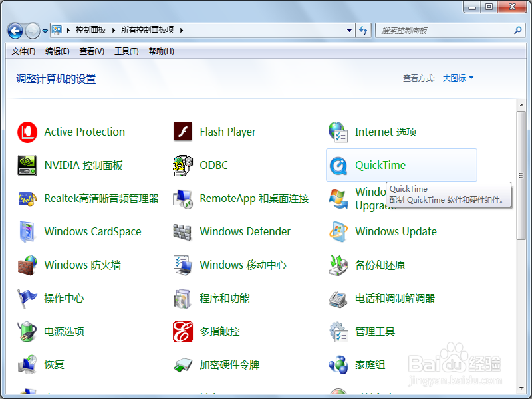Click the 电源选项 link text

[x=64, y=331]
